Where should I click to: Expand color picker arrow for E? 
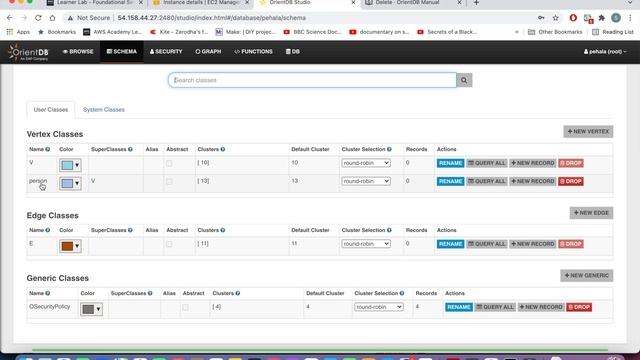[x=77, y=246]
